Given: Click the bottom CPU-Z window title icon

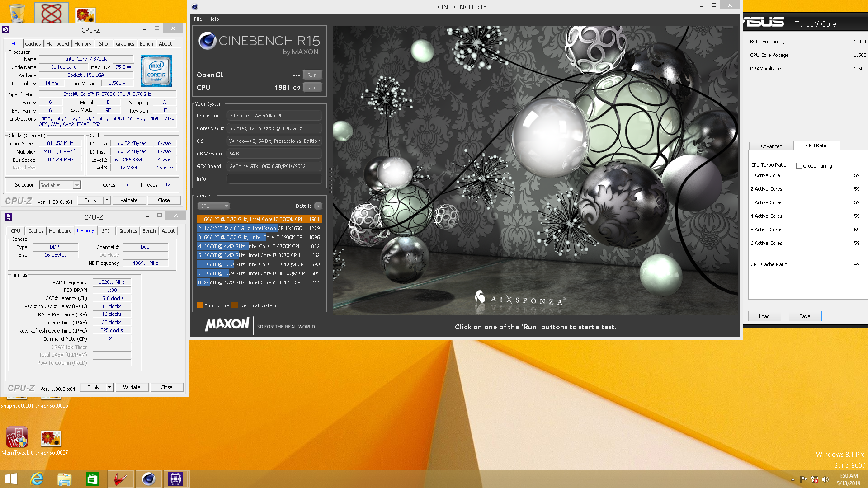Looking at the screenshot, I should point(9,217).
